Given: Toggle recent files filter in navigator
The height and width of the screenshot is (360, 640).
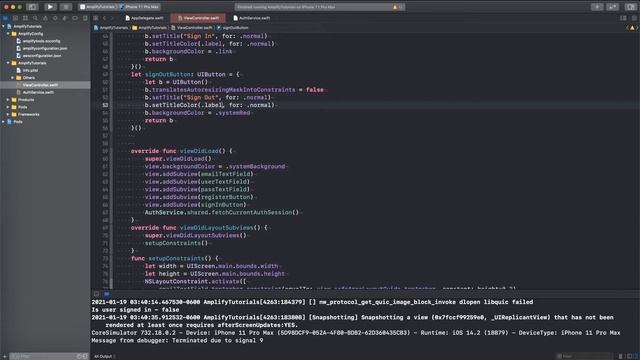Looking at the screenshot, I should click(x=80, y=356).
